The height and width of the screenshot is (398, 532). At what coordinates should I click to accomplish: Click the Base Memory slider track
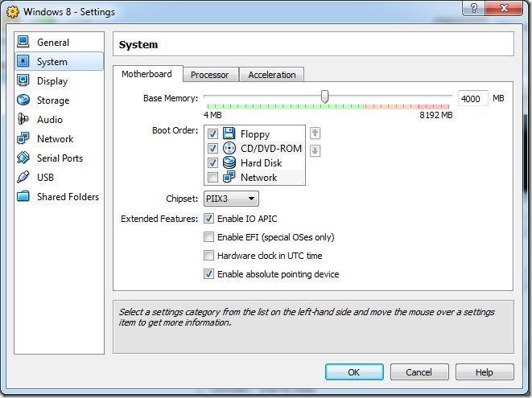click(328, 96)
